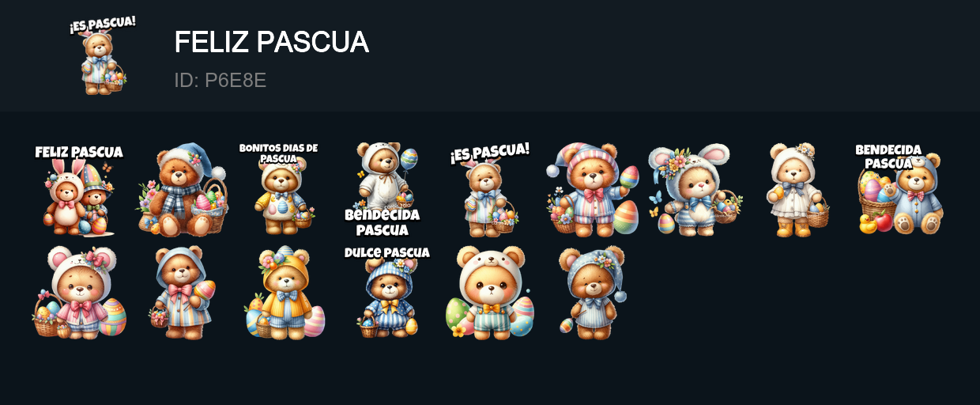The width and height of the screenshot is (980, 405).
Task: Pick the yellow-raincoat bear sticker
Action: (x=285, y=293)
